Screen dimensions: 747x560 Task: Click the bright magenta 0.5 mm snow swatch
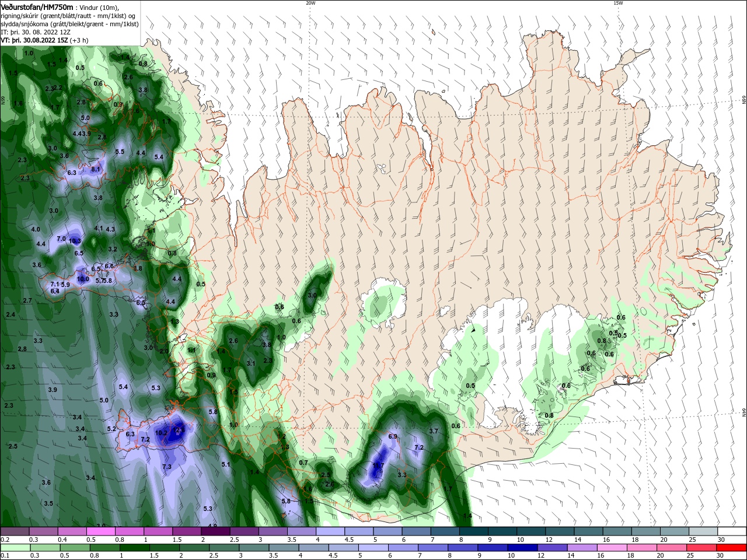click(100, 531)
